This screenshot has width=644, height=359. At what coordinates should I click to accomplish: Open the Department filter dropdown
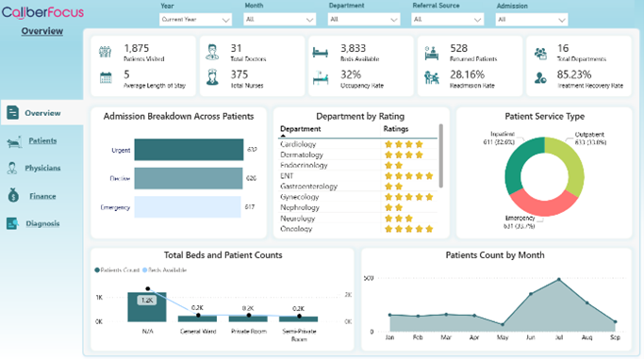(364, 19)
